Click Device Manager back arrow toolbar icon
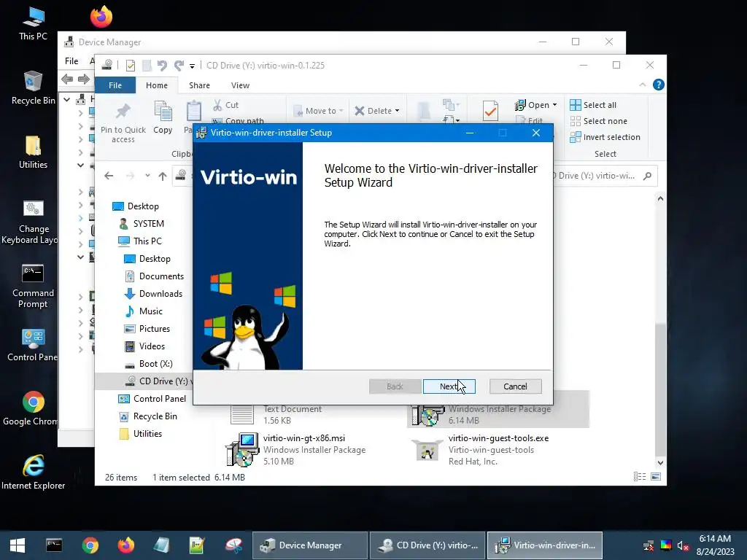The height and width of the screenshot is (560, 747). 67,79
